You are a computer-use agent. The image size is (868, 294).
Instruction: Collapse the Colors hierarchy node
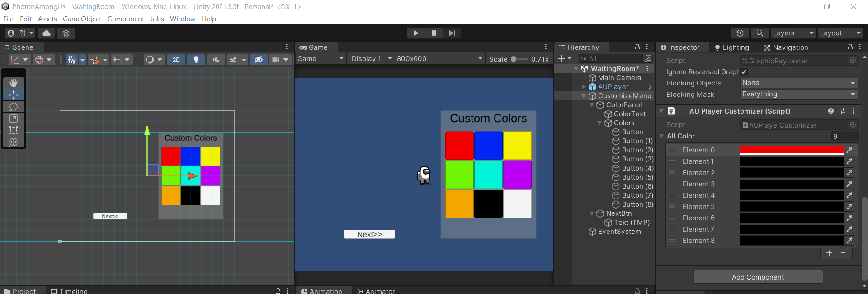[599, 123]
